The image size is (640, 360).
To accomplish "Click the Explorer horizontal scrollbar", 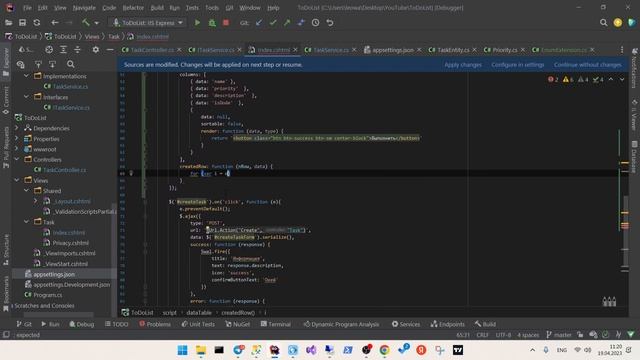I will click(59, 315).
